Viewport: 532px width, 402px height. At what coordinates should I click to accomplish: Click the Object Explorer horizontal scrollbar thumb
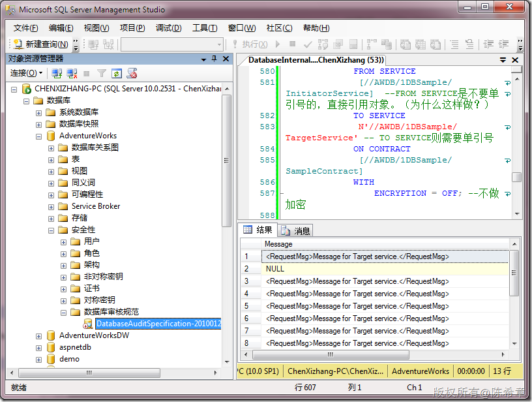click(x=89, y=373)
